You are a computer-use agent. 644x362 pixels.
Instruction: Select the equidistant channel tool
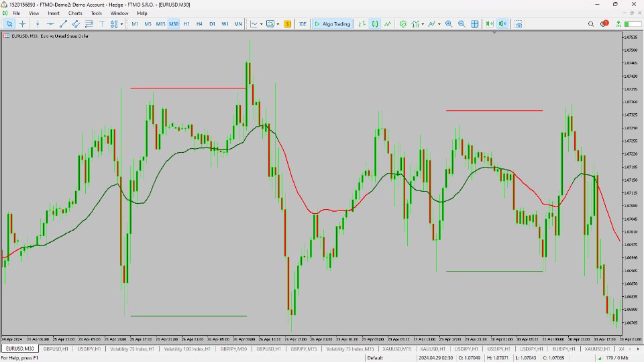[76, 24]
